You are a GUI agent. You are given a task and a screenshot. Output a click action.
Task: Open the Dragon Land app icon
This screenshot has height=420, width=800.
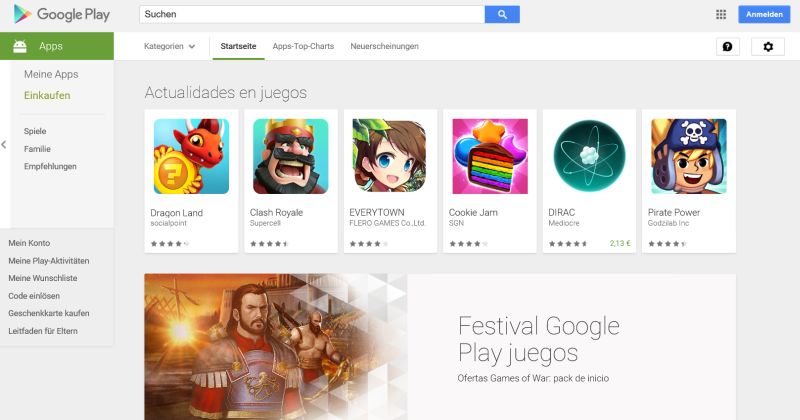point(191,156)
